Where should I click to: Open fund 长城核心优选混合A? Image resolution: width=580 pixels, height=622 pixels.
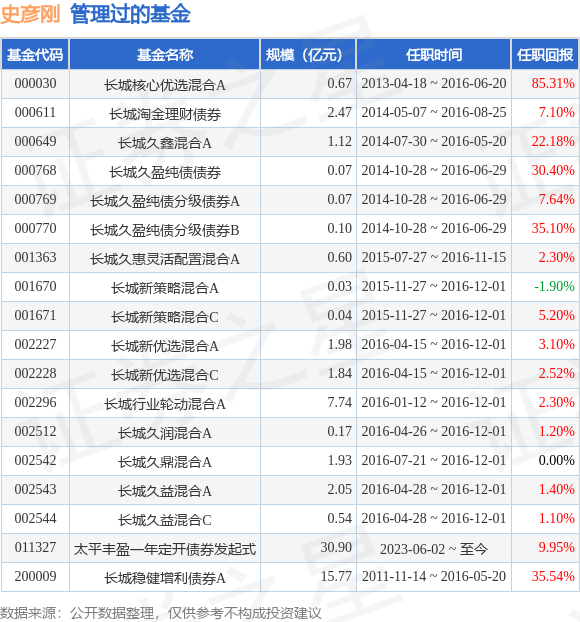click(165, 84)
